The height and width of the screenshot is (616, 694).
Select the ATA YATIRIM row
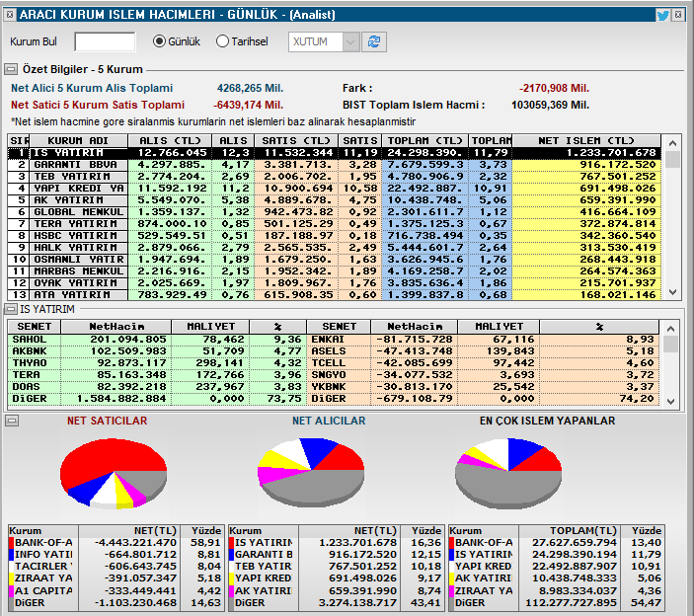[335, 295]
